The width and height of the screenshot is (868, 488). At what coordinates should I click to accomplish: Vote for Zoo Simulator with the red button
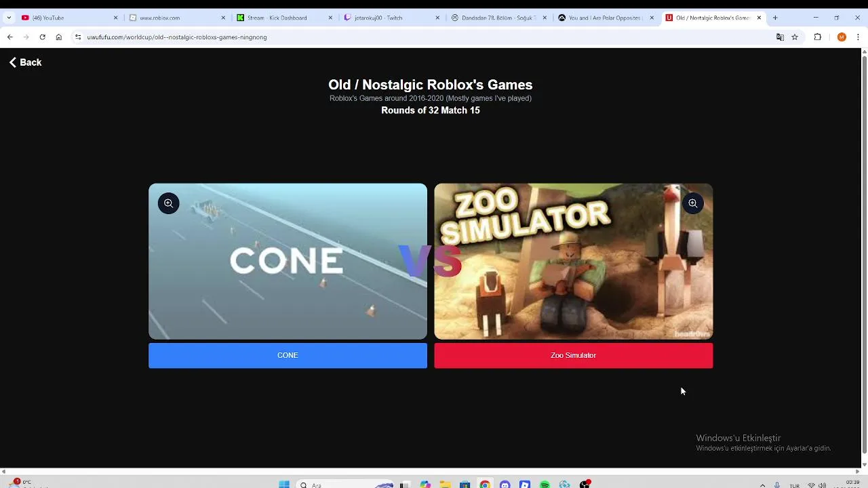pyautogui.click(x=573, y=355)
